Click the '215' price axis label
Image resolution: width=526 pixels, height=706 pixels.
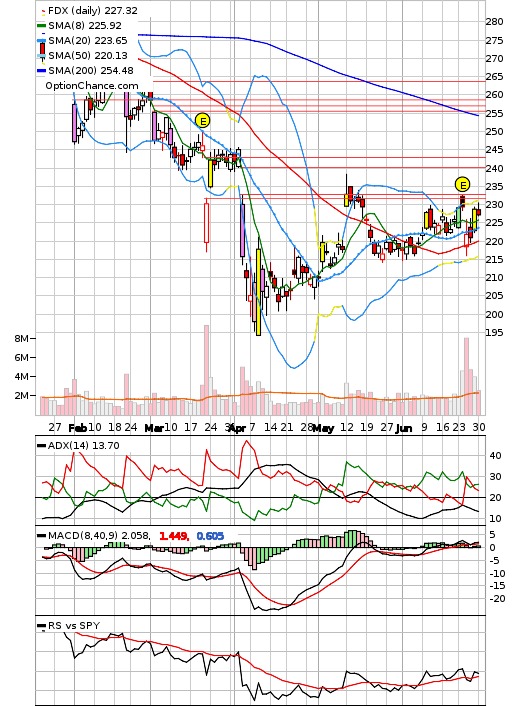(x=494, y=260)
